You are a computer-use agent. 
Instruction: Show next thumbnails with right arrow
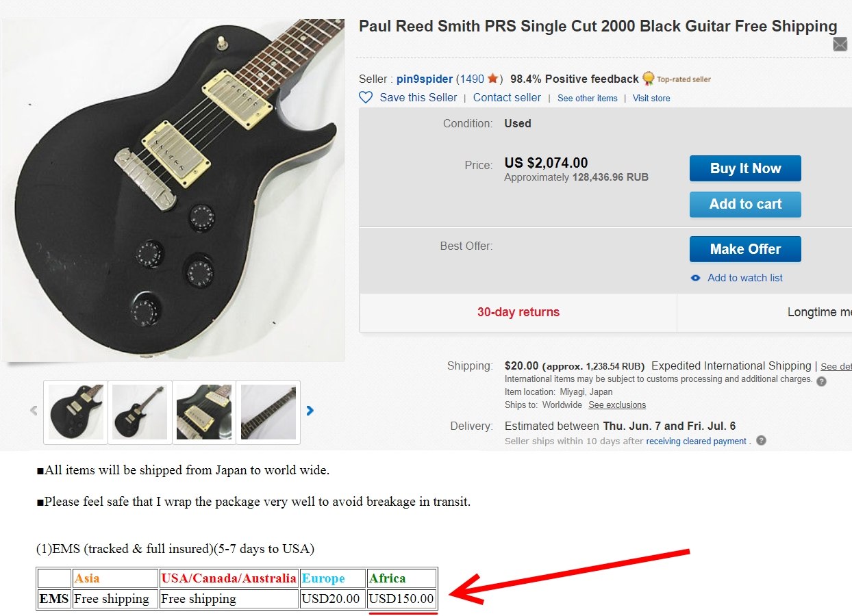click(310, 411)
